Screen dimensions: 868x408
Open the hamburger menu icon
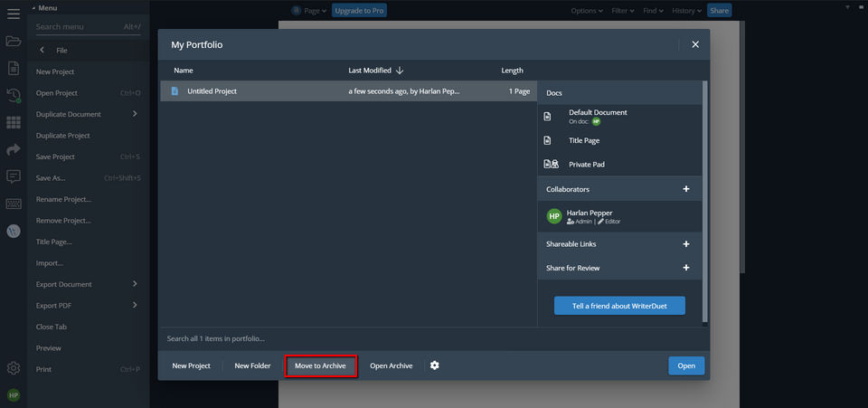14,14
